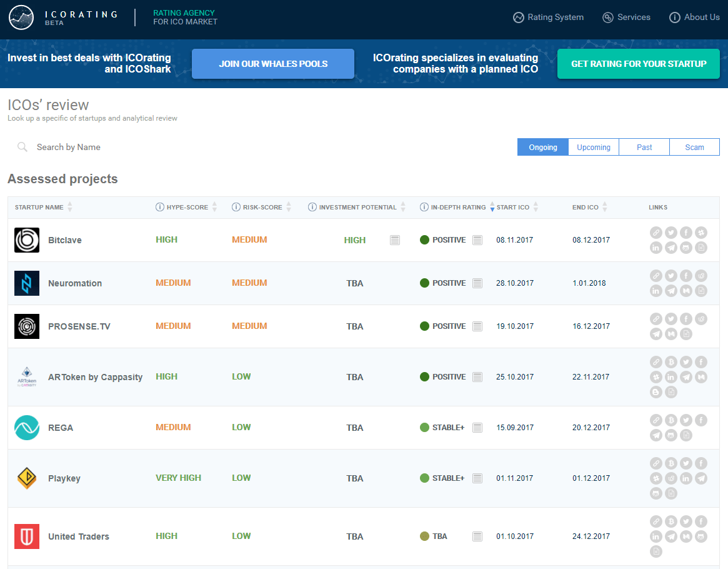Click Get Rating For Your Startup button

639,64
